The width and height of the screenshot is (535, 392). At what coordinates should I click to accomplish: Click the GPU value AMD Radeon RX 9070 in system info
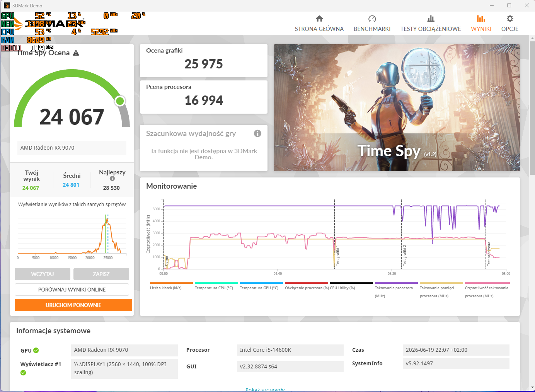(x=124, y=350)
